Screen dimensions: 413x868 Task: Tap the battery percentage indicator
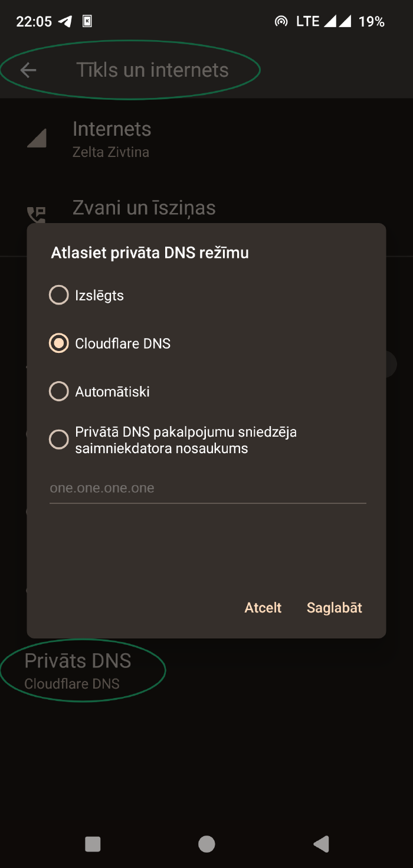[x=372, y=22]
